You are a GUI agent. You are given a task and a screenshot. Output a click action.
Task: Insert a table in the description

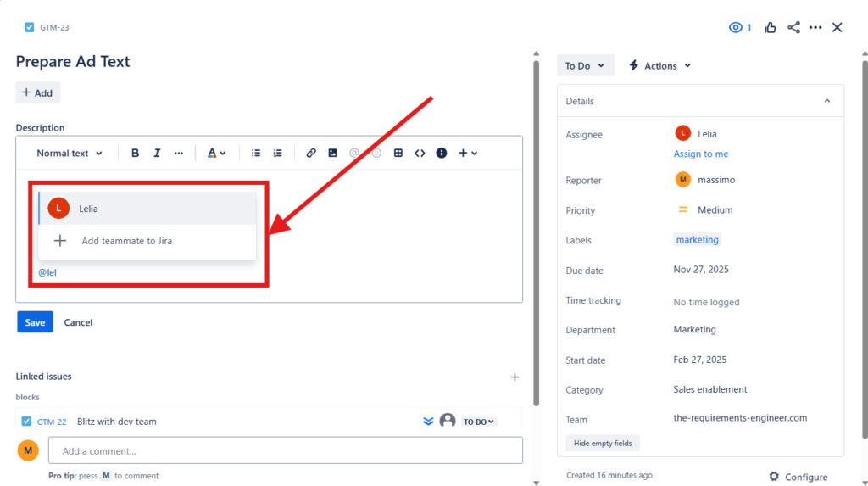click(398, 154)
